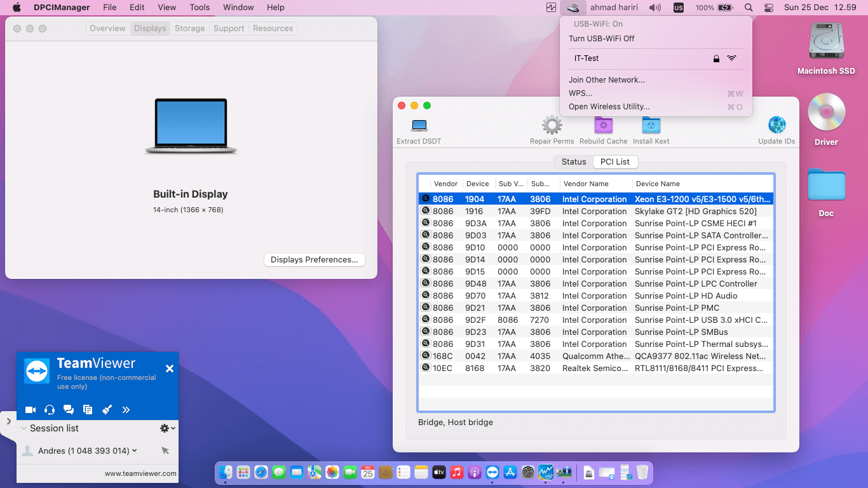Click the activity monitor menu bar icon
Viewport: 868px width, 488px height.
[x=551, y=8]
